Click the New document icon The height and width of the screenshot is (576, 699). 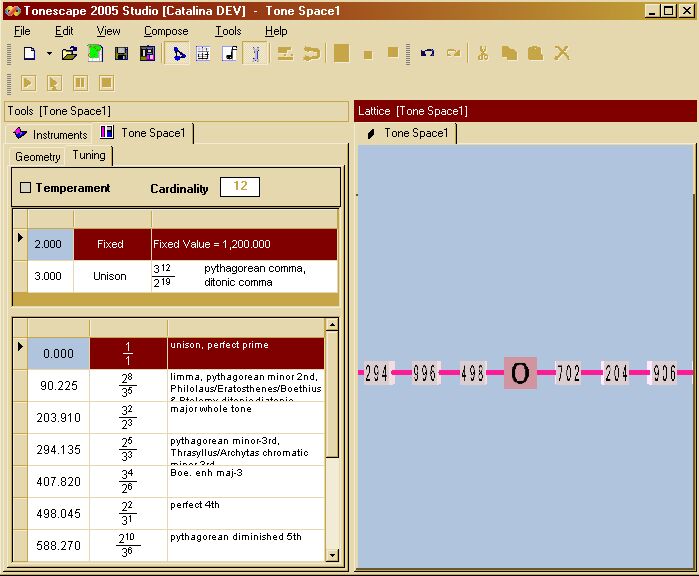30,53
